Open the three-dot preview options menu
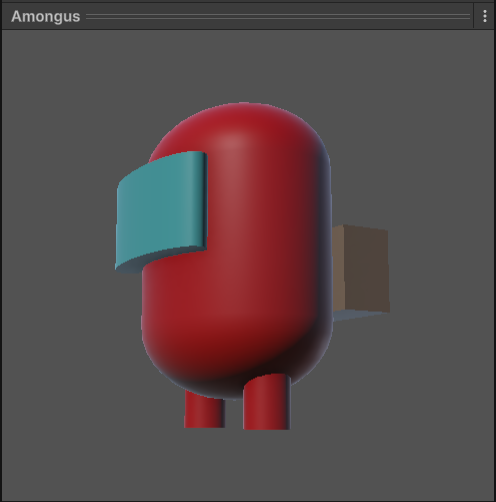The height and width of the screenshot is (502, 496). (485, 16)
